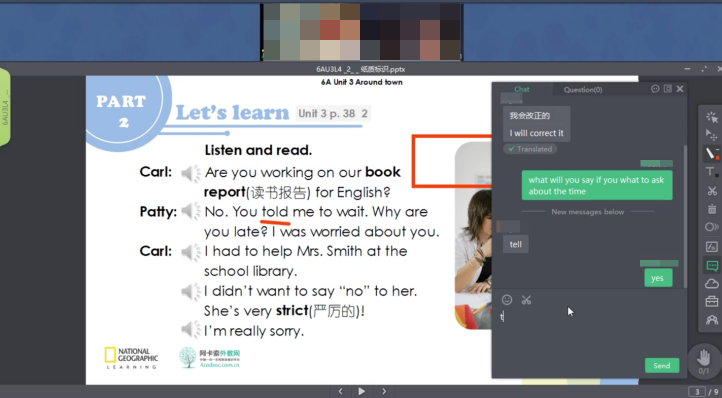722x398 pixels.
Task: Close the chat panel
Action: 680,89
